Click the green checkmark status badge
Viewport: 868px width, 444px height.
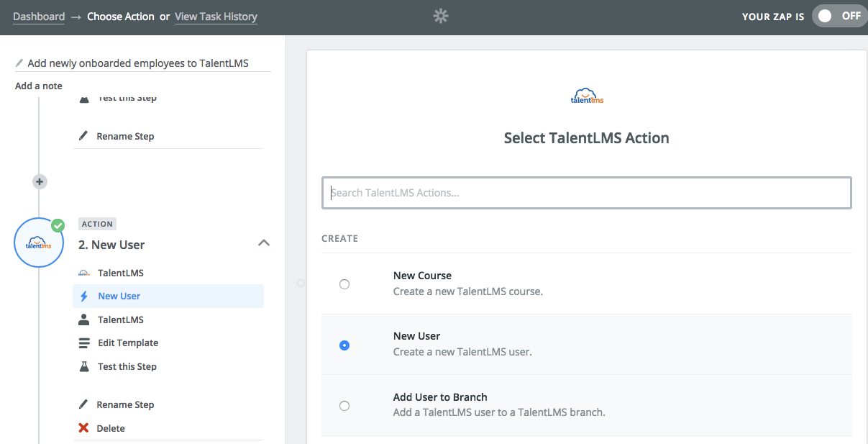point(58,225)
